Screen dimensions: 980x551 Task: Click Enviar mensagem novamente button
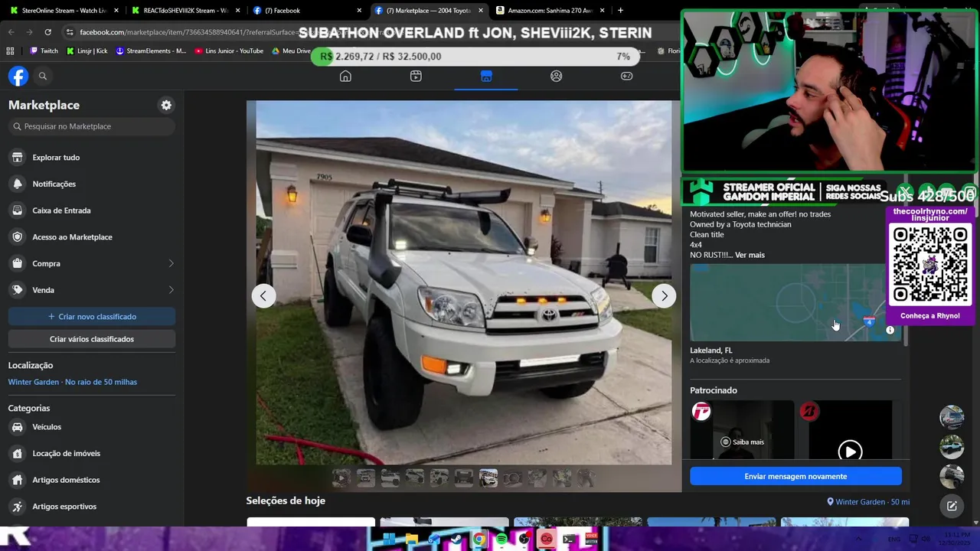tap(795, 476)
